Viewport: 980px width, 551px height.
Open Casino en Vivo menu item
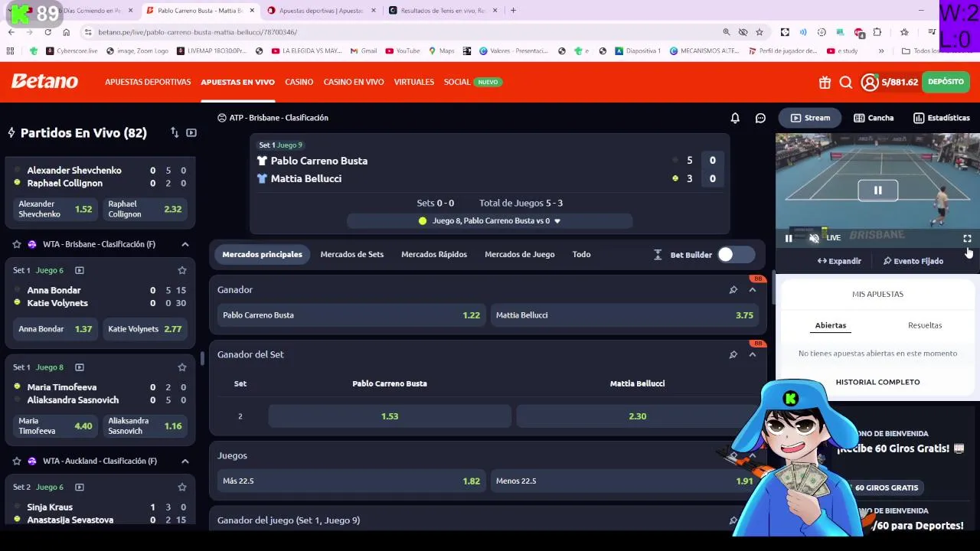click(x=354, y=82)
